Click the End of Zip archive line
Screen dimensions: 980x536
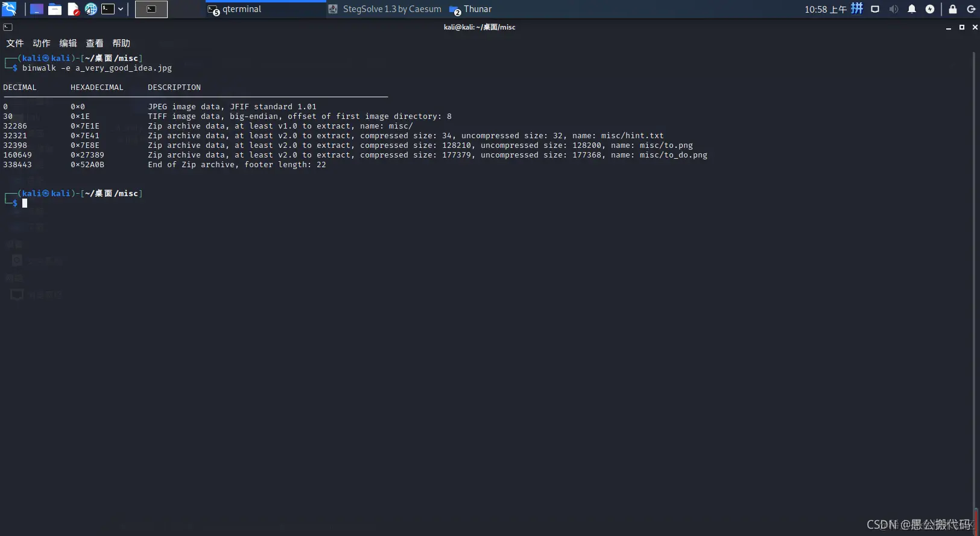[237, 165]
